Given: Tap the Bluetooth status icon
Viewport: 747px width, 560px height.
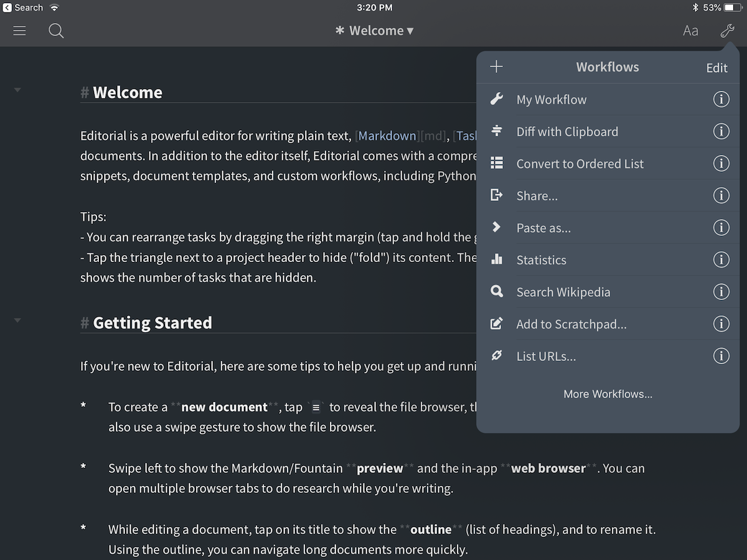Looking at the screenshot, I should (696, 7).
